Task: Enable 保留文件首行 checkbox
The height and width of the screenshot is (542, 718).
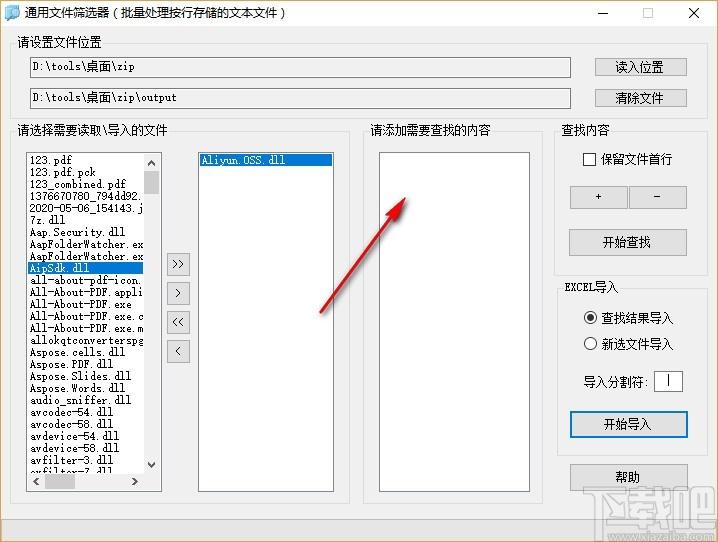Action: pos(589,159)
